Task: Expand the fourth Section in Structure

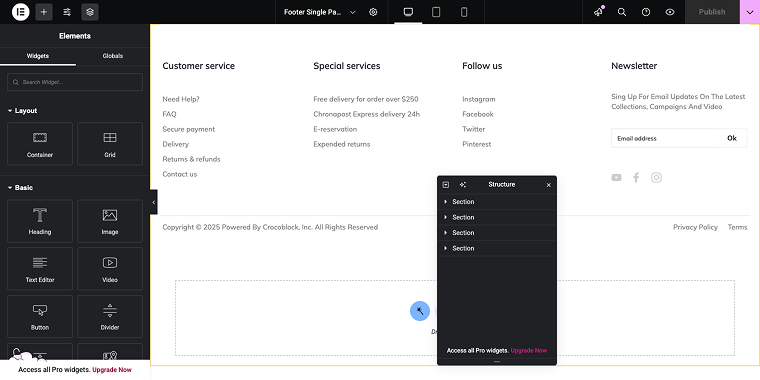Action: [x=445, y=248]
